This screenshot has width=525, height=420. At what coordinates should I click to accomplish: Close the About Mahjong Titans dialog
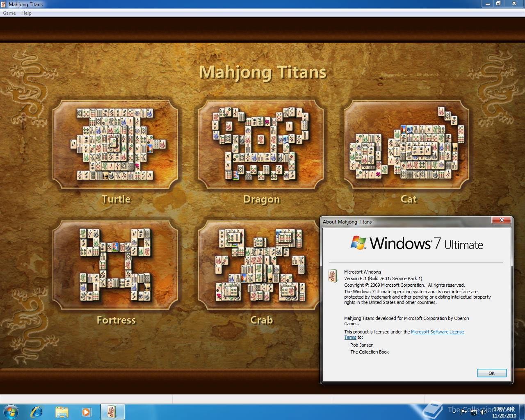[502, 221]
